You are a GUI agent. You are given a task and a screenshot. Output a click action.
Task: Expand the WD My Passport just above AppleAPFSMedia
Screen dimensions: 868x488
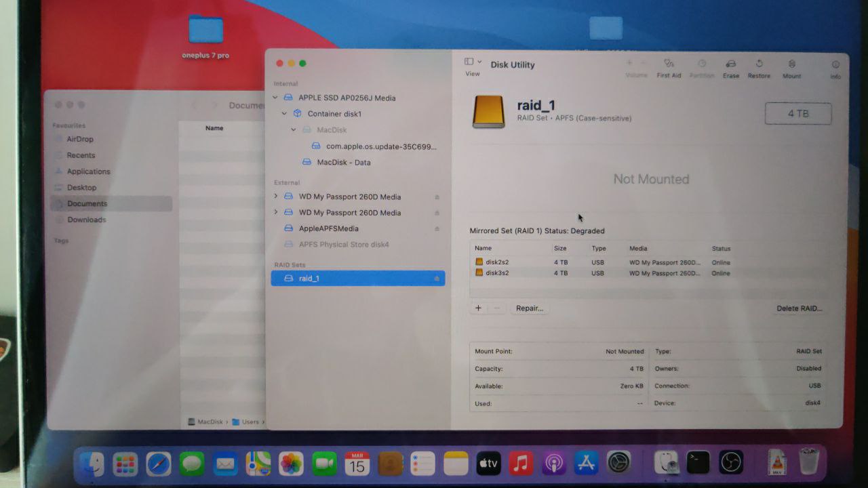(275, 212)
